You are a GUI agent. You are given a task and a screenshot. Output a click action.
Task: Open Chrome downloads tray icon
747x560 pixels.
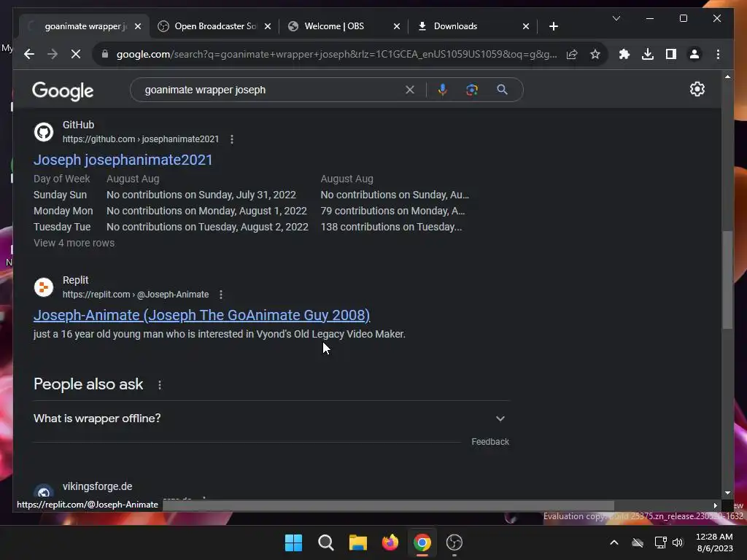[648, 54]
